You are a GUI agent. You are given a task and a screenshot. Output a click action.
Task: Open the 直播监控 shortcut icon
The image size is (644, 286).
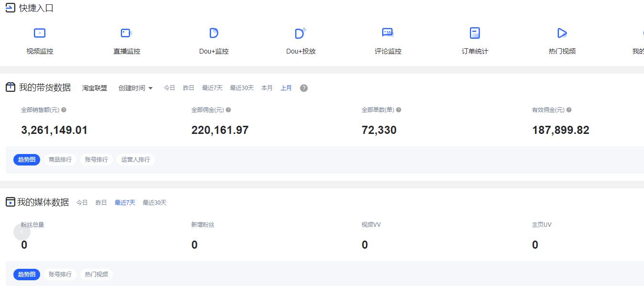point(126,33)
